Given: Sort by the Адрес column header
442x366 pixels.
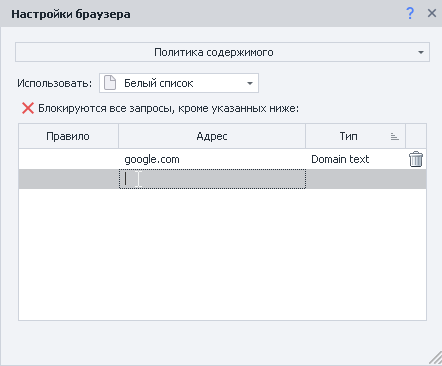Looking at the screenshot, I should pyautogui.click(x=212, y=136).
